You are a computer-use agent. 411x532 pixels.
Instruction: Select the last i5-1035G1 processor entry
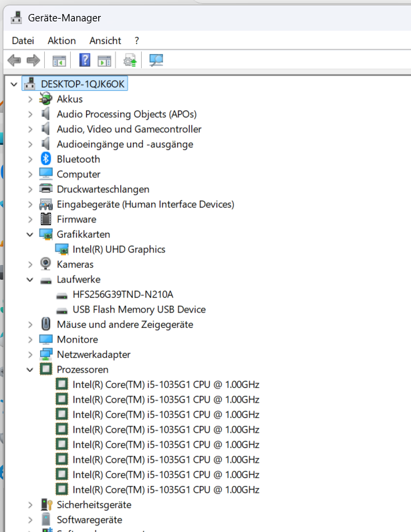tap(166, 489)
